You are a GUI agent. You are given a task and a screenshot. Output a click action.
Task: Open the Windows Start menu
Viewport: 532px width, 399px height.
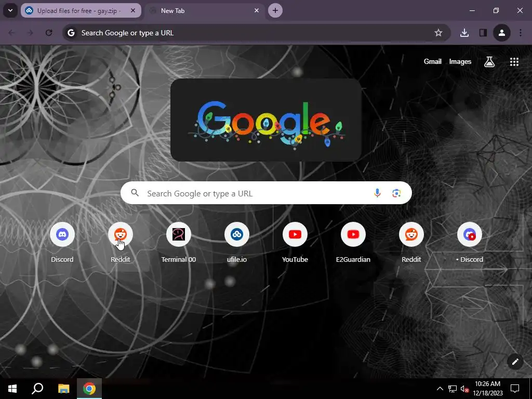point(12,389)
